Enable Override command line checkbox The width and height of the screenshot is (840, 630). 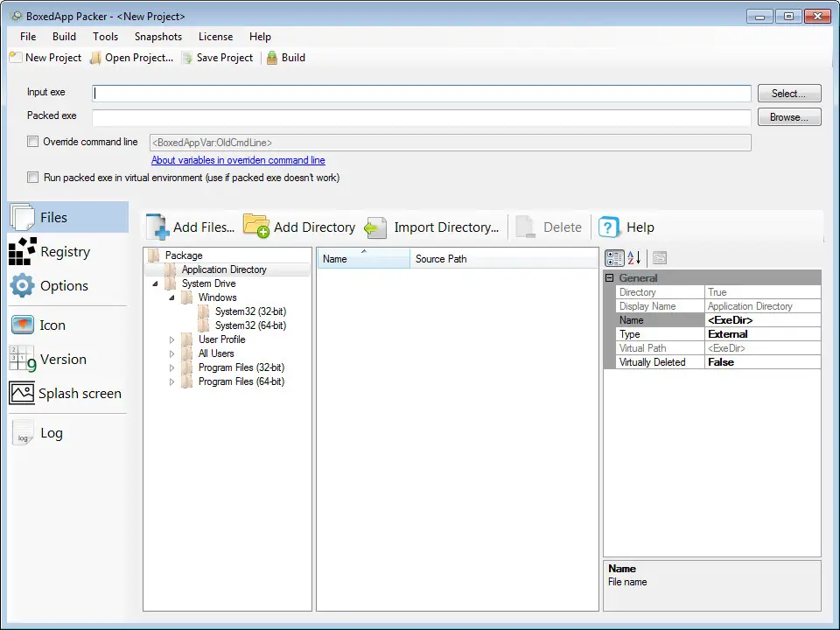pos(32,142)
